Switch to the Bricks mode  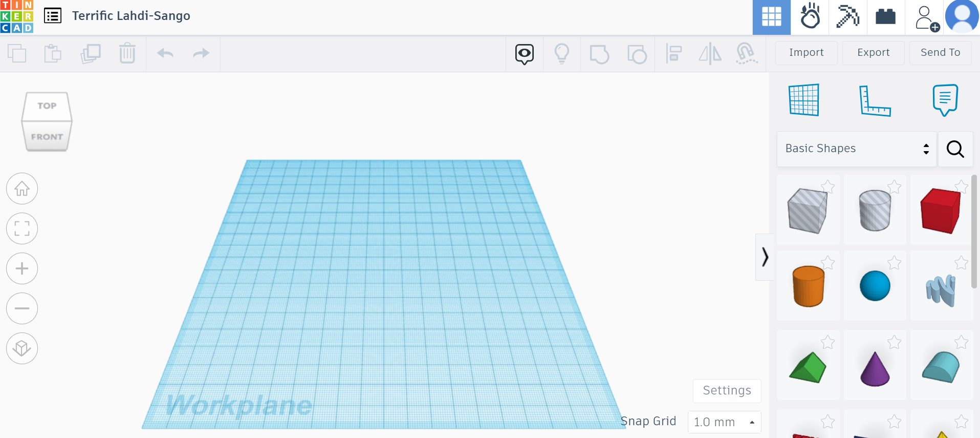tap(885, 17)
